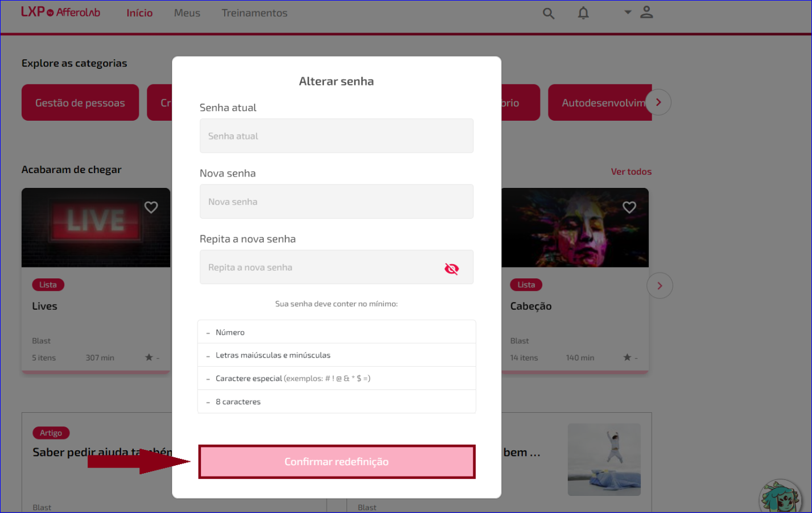
Task: Focus the Nova senha field
Action: 336,202
